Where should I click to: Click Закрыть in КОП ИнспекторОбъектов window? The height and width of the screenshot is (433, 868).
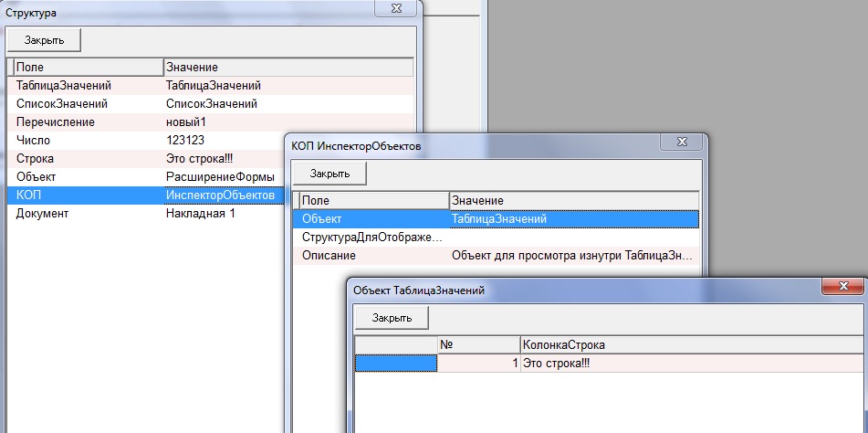tap(329, 173)
